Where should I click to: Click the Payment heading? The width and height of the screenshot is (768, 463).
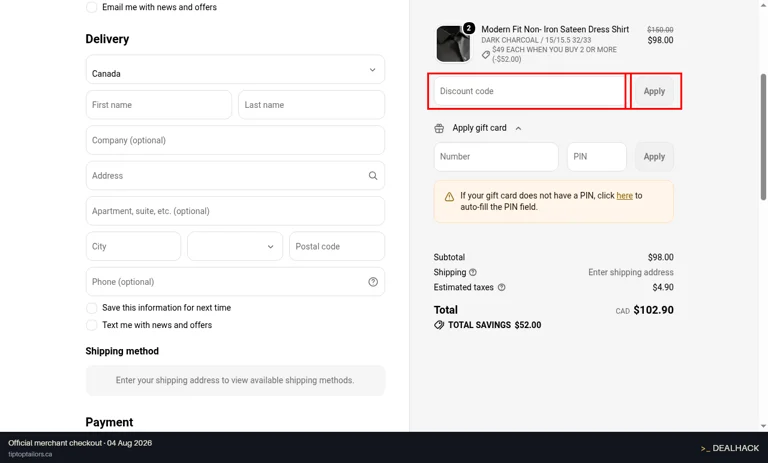click(x=109, y=422)
